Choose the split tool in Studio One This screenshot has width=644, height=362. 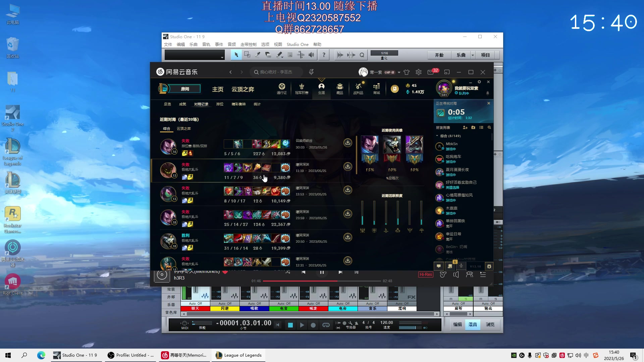tap(258, 55)
